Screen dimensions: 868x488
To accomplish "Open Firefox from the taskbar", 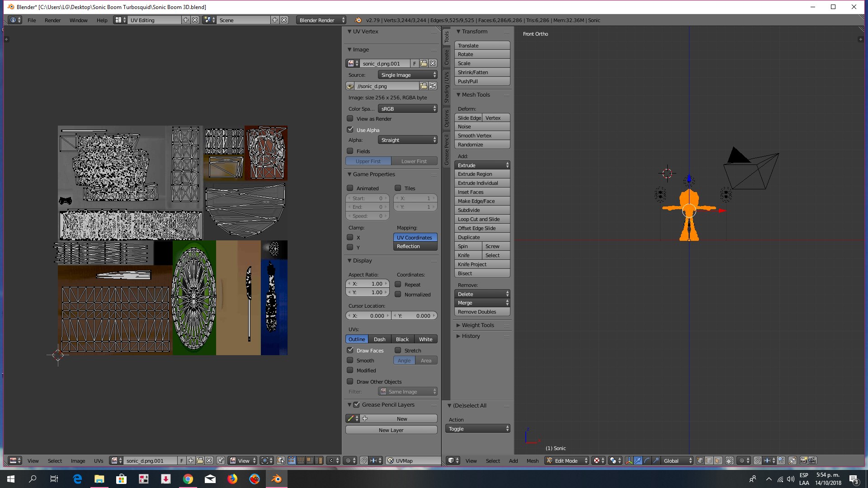I will click(x=232, y=479).
